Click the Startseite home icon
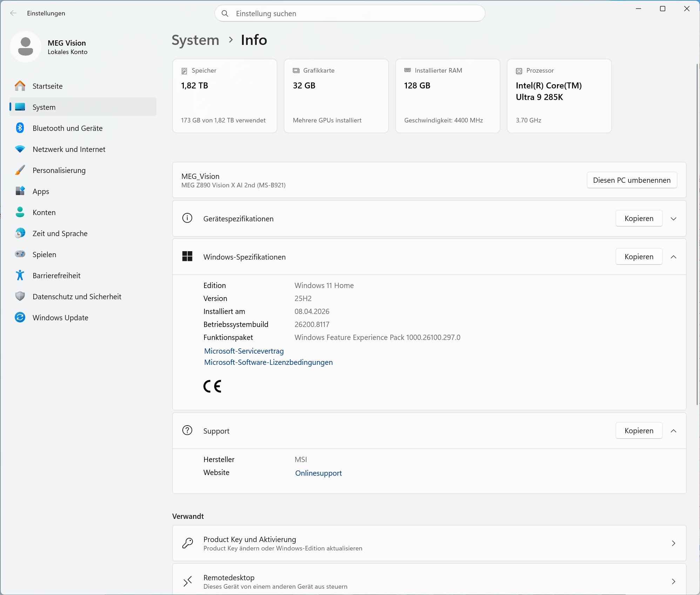 (20, 86)
